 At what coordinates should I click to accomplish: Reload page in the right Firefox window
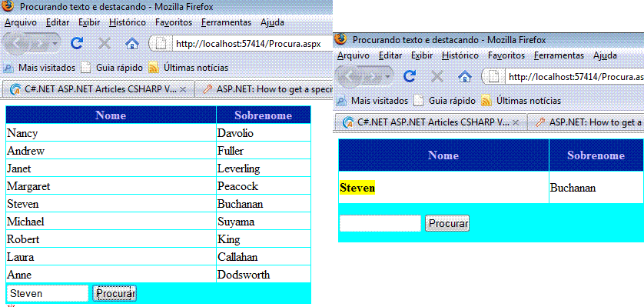(x=410, y=76)
